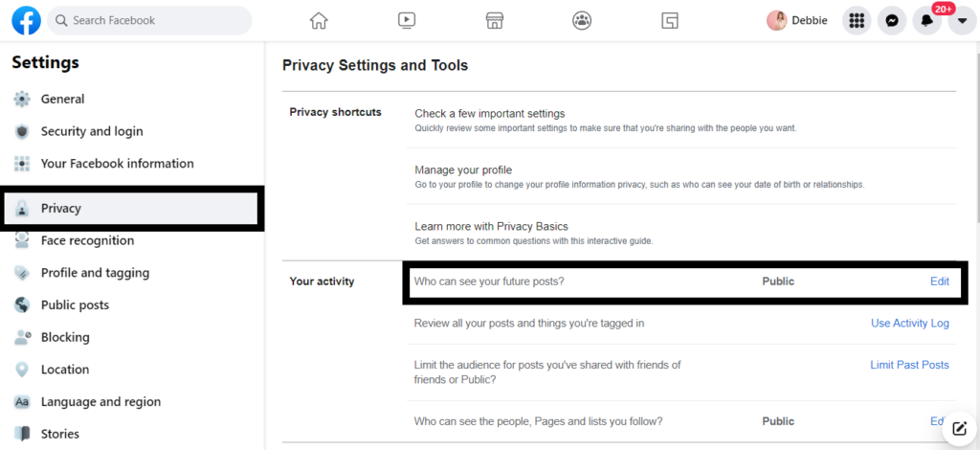Viewport: 980px width, 450px height.
Task: Click the Privacy lock icon
Action: pyautogui.click(x=22, y=208)
